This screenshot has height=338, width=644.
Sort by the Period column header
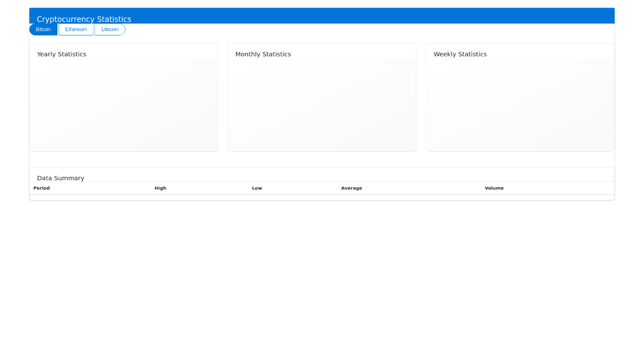(41, 188)
